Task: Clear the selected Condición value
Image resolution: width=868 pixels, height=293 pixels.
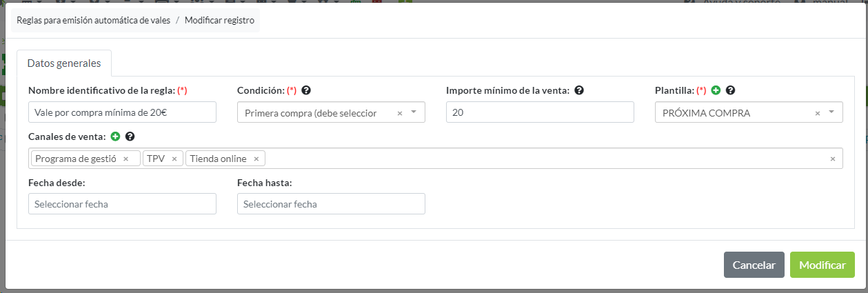Action: (400, 113)
